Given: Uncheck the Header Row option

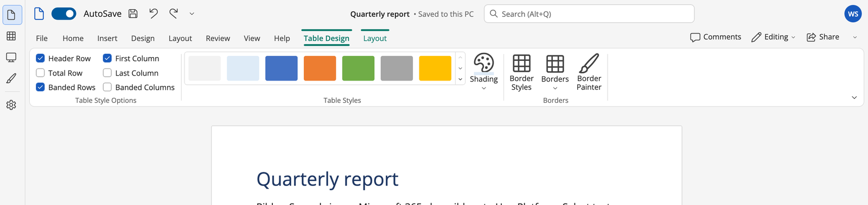Looking at the screenshot, I should click(40, 58).
